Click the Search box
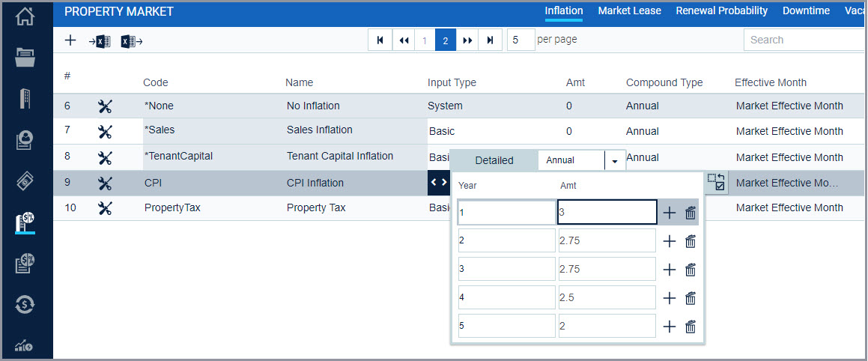The image size is (868, 361). tap(803, 40)
